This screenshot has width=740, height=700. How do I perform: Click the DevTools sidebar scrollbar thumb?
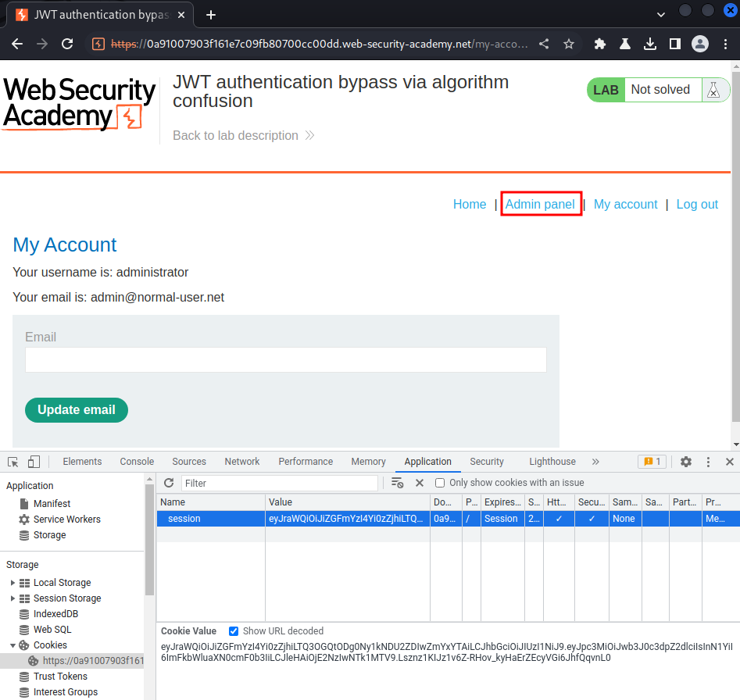[x=149, y=539]
